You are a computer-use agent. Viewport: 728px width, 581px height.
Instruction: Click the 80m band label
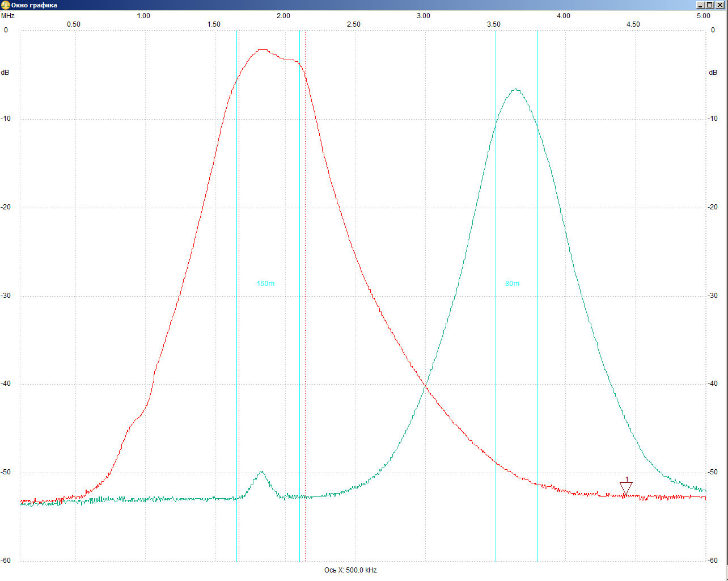coord(512,284)
